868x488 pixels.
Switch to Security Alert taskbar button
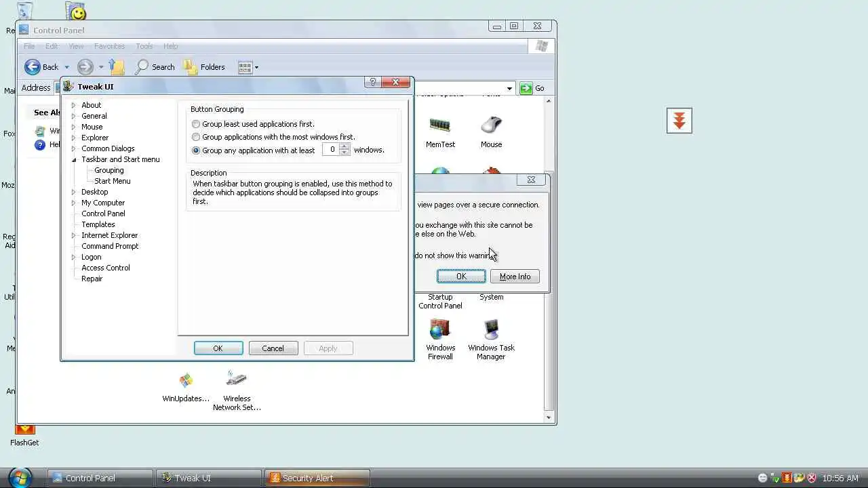point(317,478)
